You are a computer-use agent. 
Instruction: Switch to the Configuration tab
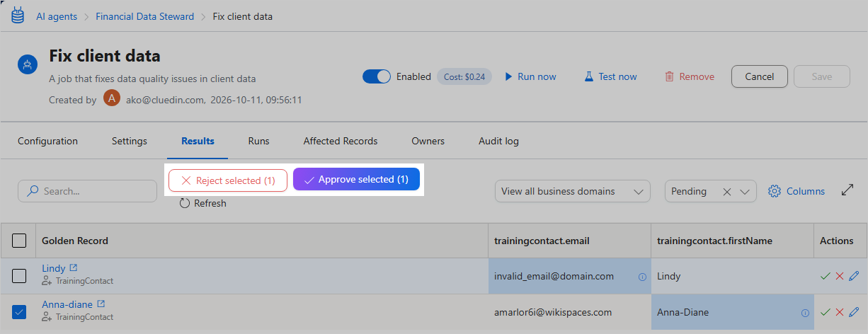47,141
